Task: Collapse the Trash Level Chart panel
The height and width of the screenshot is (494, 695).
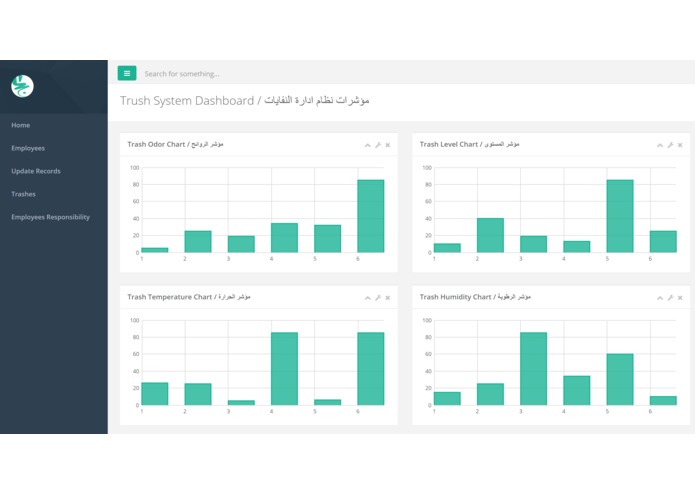Action: (660, 145)
